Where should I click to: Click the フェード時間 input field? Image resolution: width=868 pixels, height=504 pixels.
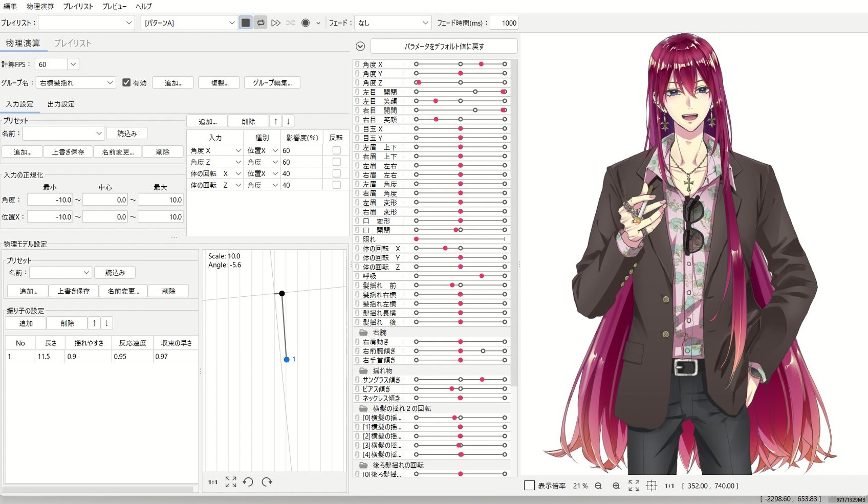pyautogui.click(x=504, y=23)
